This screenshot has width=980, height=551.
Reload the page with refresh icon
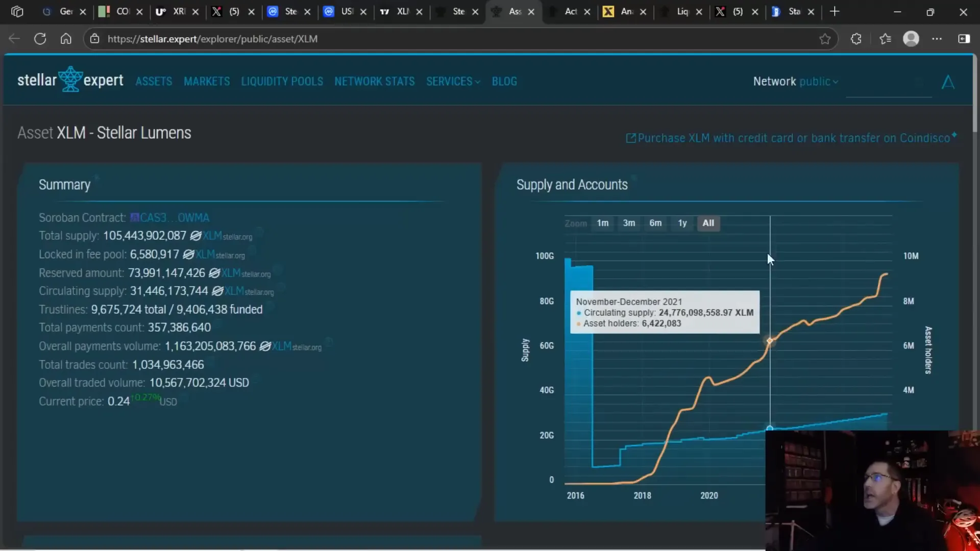tap(40, 39)
